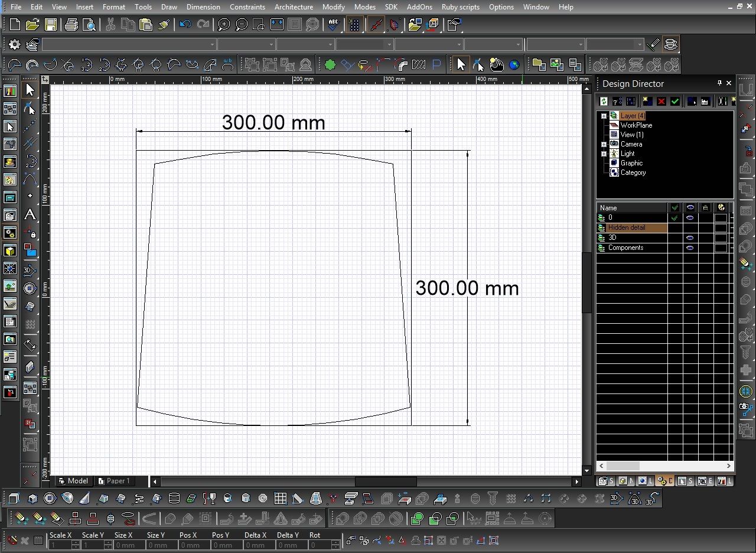Expand the Camera tree node

point(604,144)
